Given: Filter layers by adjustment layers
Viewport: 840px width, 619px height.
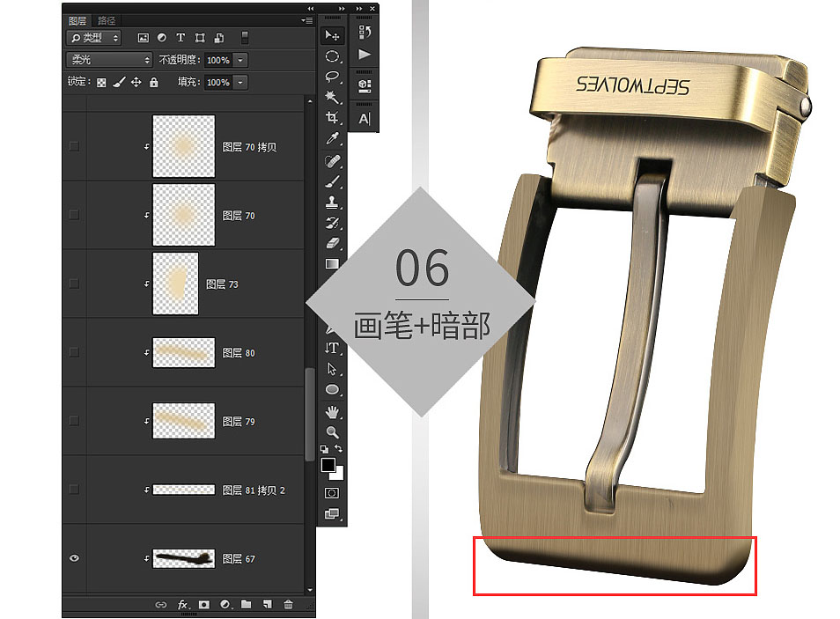Looking at the screenshot, I should coord(162,38).
